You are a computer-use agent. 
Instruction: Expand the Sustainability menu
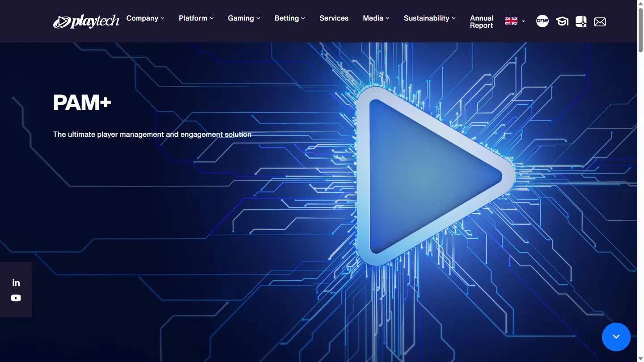click(430, 18)
